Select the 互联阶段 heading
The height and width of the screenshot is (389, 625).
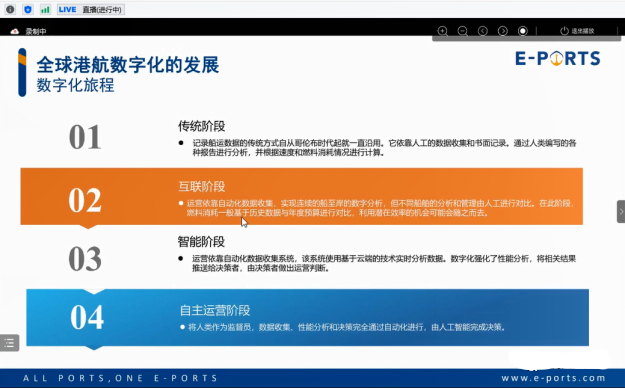tap(201, 186)
